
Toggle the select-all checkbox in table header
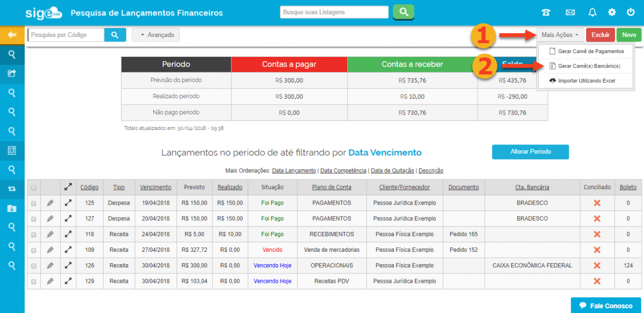(x=34, y=188)
